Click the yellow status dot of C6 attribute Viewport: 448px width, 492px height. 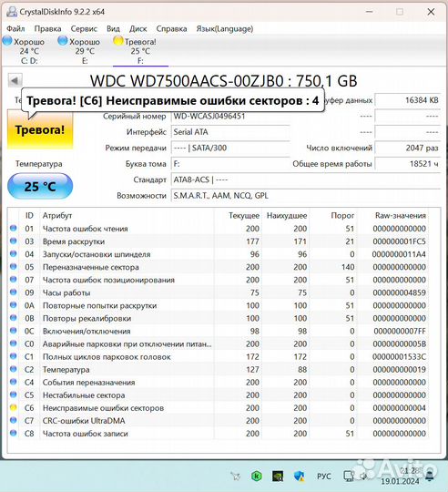13,407
